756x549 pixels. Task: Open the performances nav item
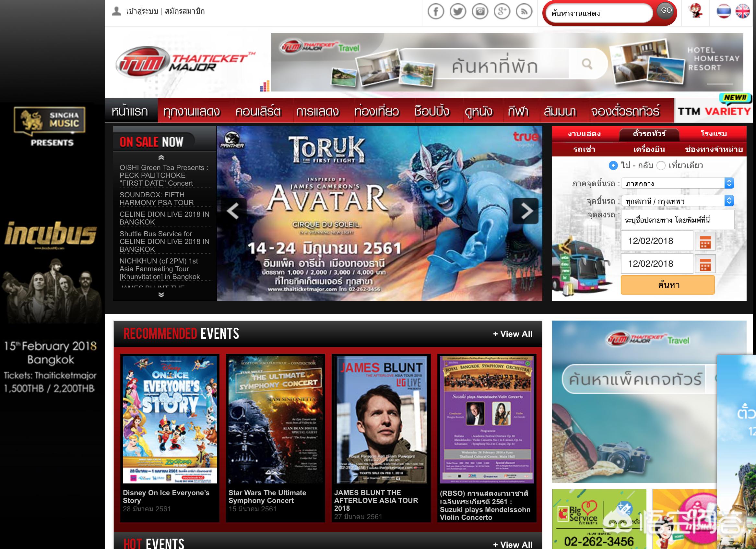tap(317, 111)
